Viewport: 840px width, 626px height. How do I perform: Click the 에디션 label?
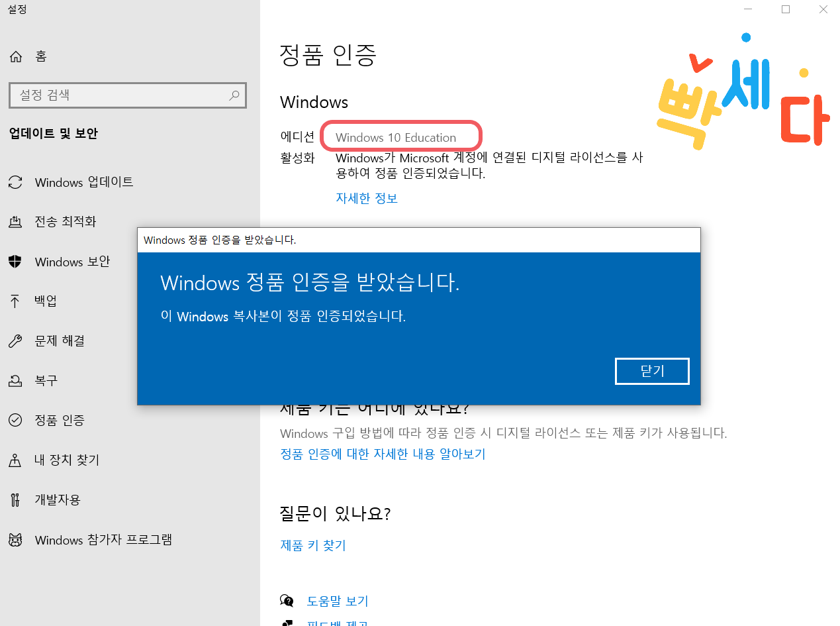tap(297, 137)
